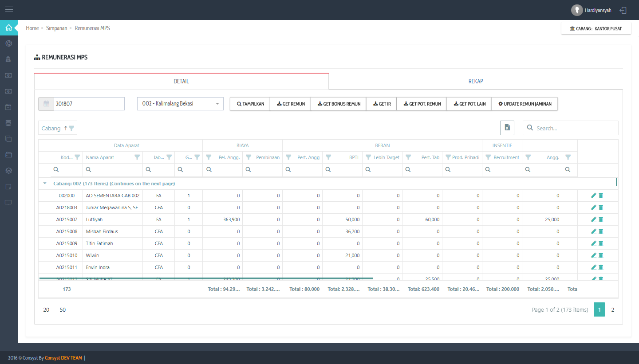Viewport: 639px width, 364px height.
Task: Open the 002 - Kalimalang Bekasi dropdown
Action: click(x=180, y=104)
